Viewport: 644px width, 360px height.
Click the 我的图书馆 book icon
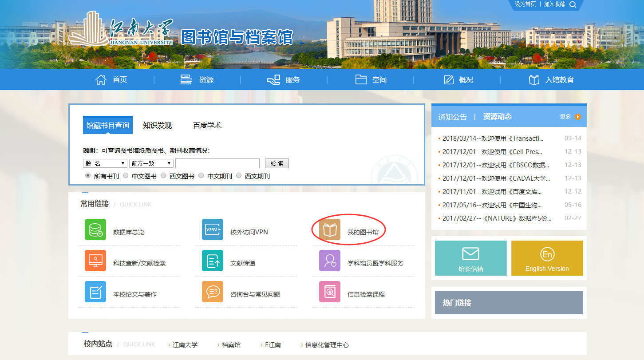click(x=330, y=229)
